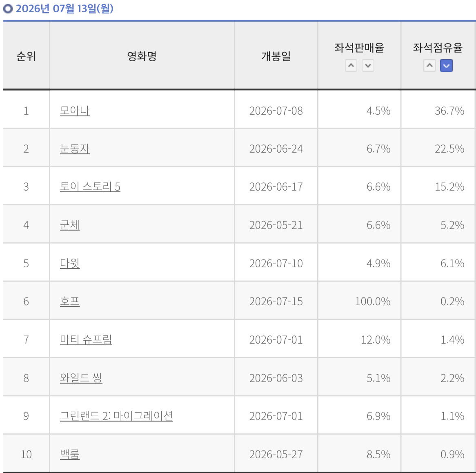Click the 순위 column header
This screenshot has width=476, height=473.
26,56
